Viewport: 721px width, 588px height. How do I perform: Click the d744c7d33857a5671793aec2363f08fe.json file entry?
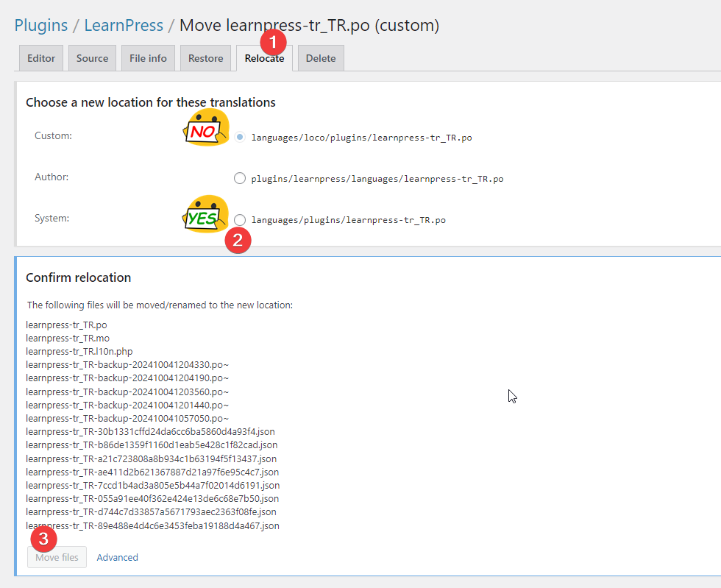[152, 512]
